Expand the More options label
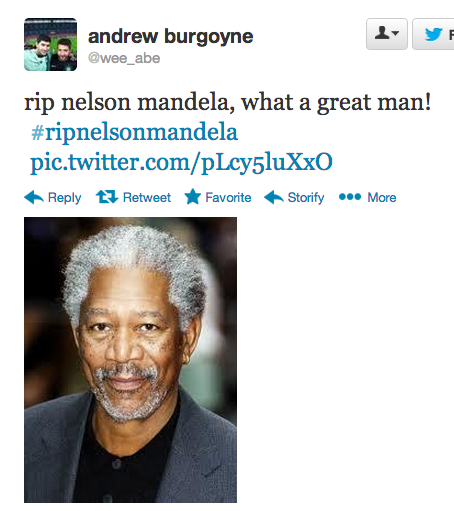This screenshot has height=511, width=454. [x=382, y=197]
